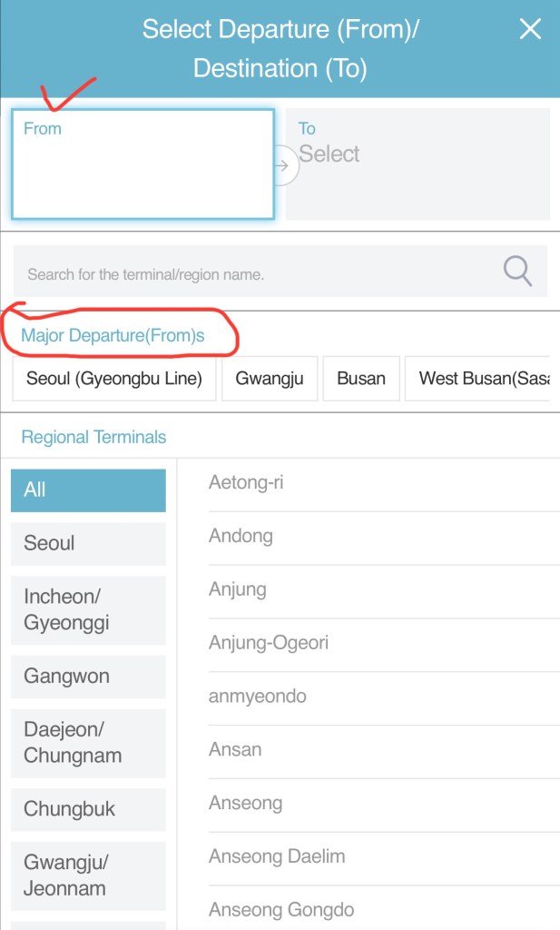Select the To destination field

(418, 164)
